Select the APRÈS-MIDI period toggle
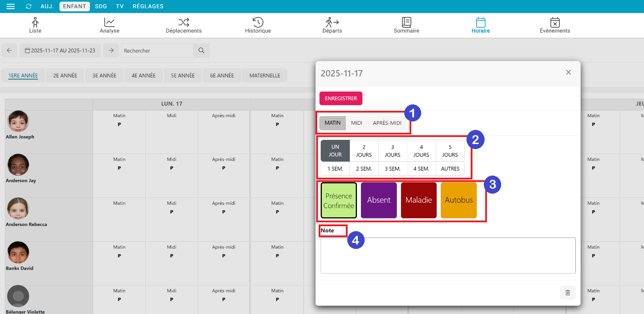 click(387, 123)
